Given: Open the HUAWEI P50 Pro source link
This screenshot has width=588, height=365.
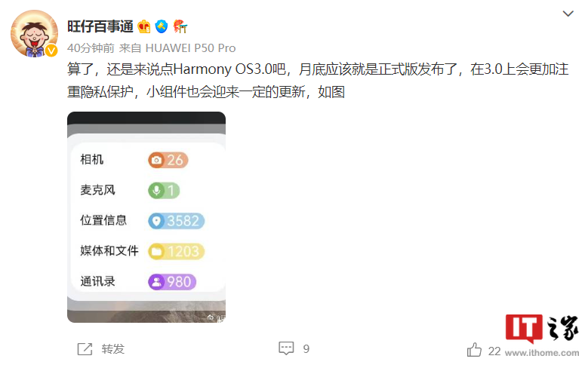Looking at the screenshot, I should tap(190, 48).
